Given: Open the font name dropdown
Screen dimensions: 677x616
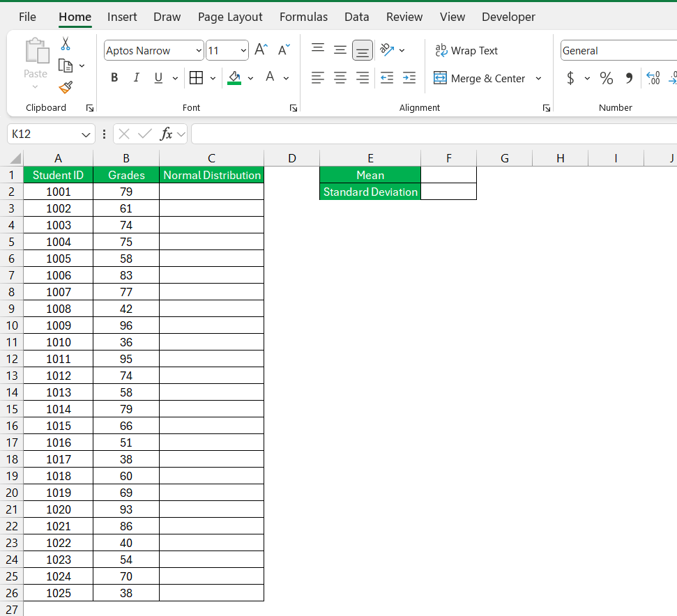Looking at the screenshot, I should [199, 50].
